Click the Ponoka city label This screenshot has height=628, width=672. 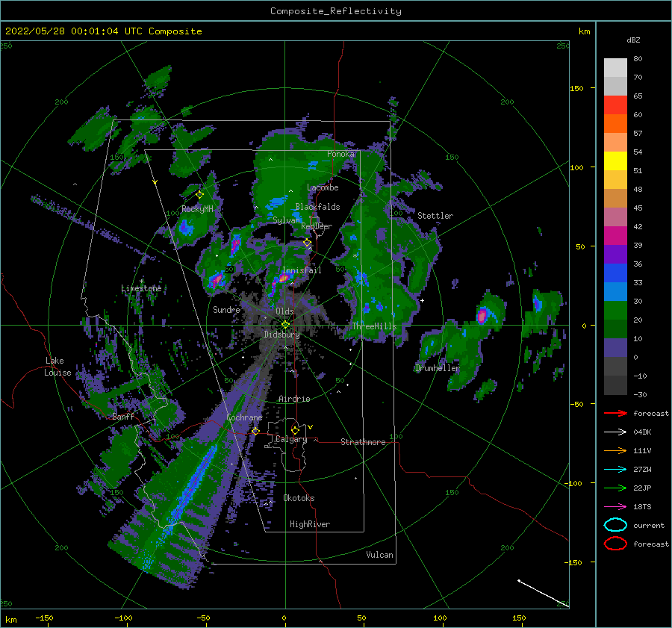click(340, 154)
